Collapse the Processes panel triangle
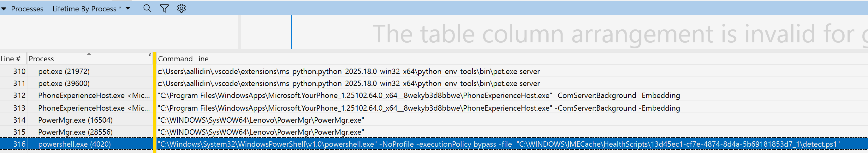 pyautogui.click(x=4, y=9)
